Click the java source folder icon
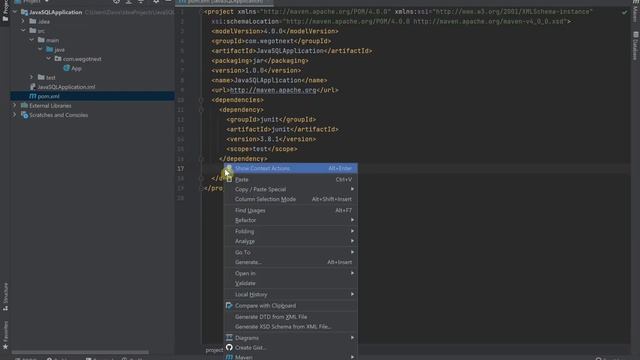 pos(50,49)
